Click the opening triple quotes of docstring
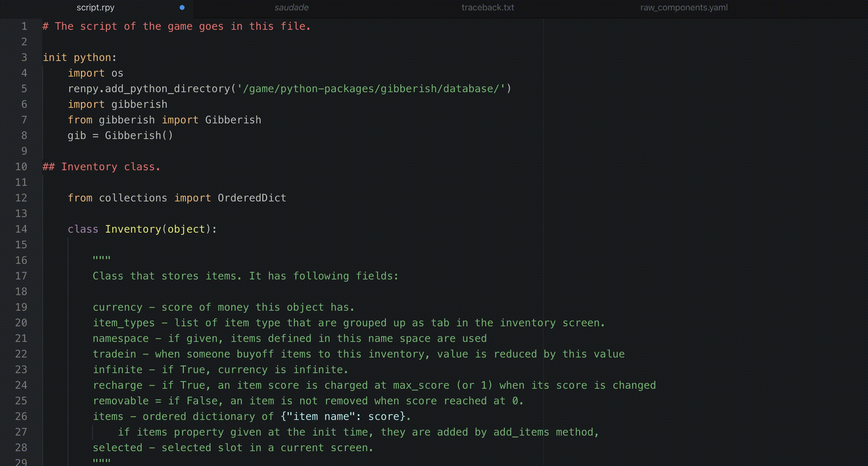This screenshot has height=466, width=868. pyautogui.click(x=101, y=258)
